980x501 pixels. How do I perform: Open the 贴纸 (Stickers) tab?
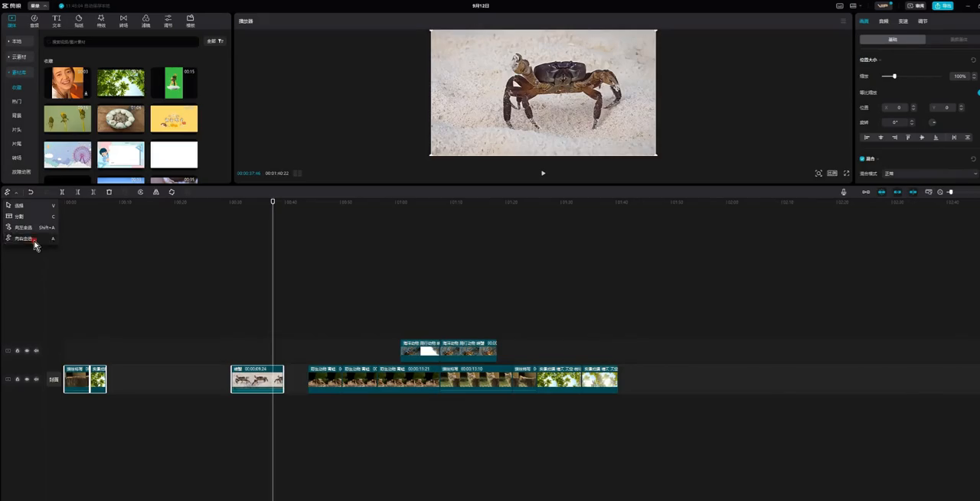click(79, 21)
